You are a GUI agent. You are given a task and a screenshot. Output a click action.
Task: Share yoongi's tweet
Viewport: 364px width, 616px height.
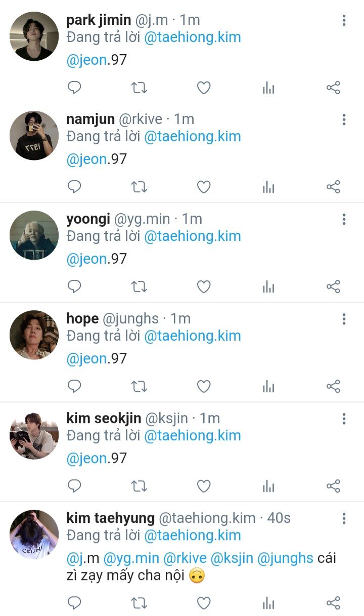click(x=333, y=287)
